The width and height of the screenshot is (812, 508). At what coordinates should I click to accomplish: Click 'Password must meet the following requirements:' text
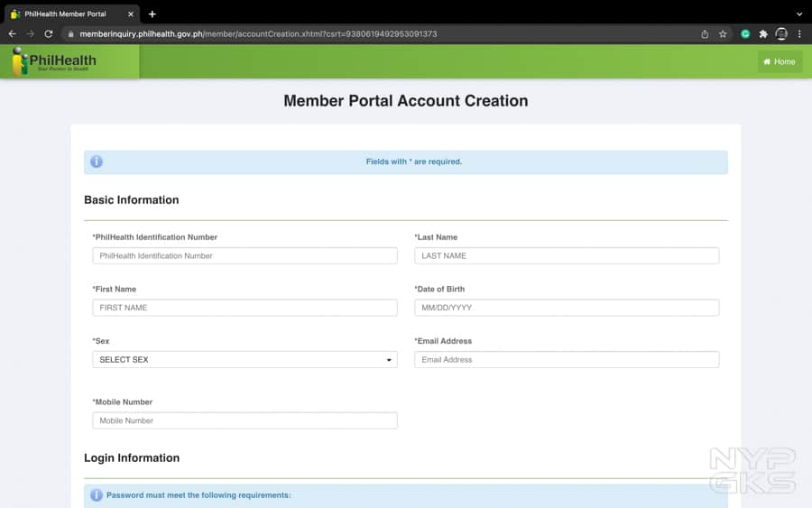pyautogui.click(x=198, y=495)
